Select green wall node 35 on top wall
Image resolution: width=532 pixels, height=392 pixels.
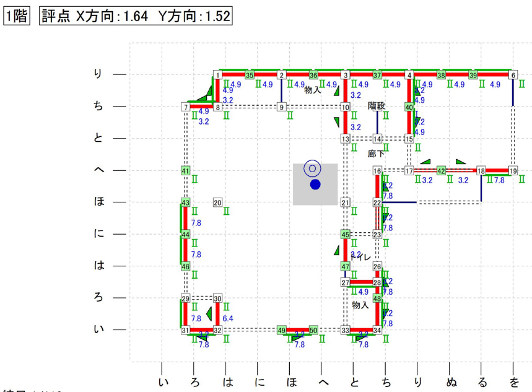click(249, 75)
